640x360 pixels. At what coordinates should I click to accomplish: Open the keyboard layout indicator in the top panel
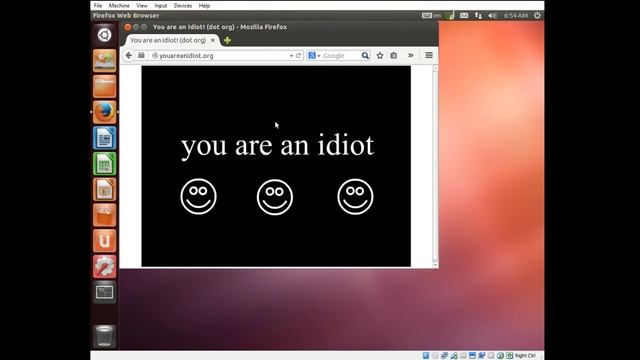(x=431, y=16)
